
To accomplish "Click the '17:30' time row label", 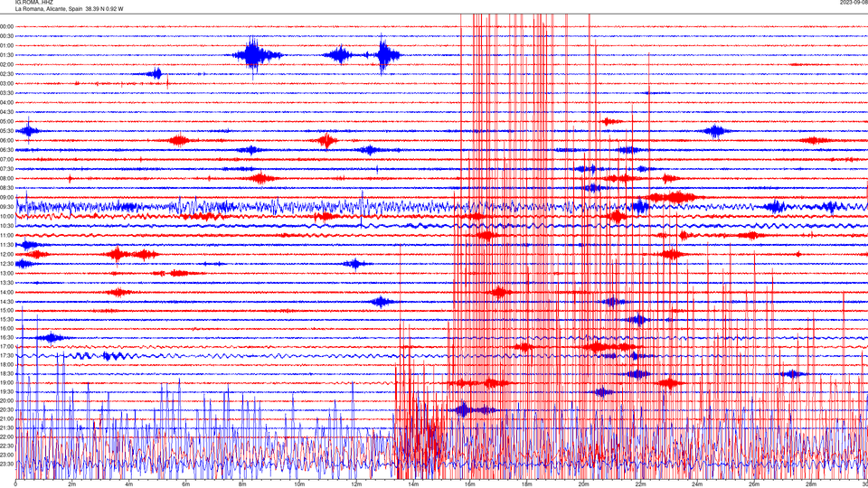I will (7, 355).
